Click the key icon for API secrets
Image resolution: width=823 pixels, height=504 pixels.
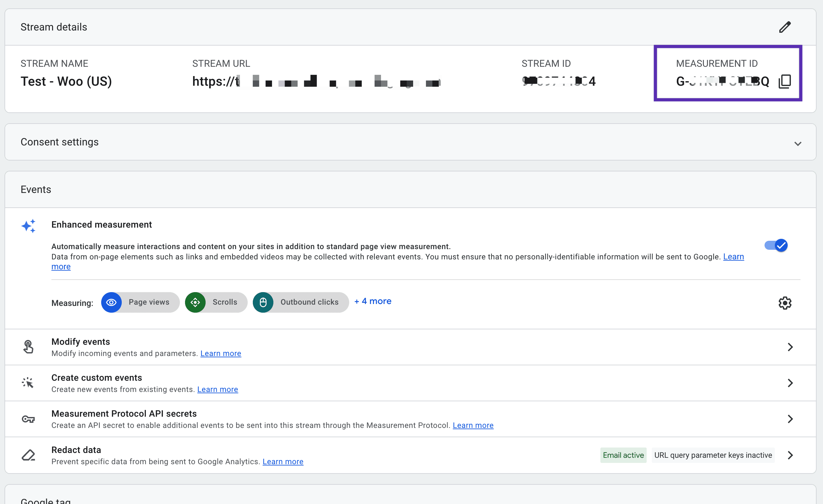click(x=28, y=419)
